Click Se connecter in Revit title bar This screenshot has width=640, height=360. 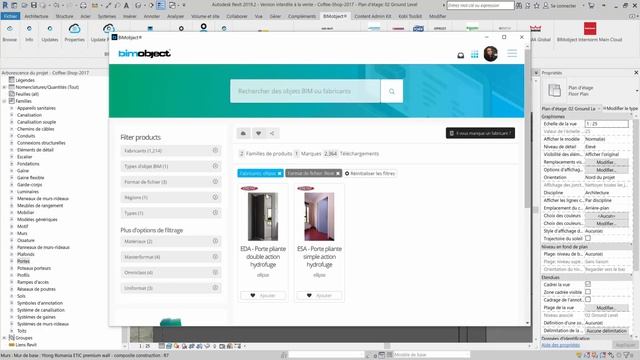[x=563, y=5]
